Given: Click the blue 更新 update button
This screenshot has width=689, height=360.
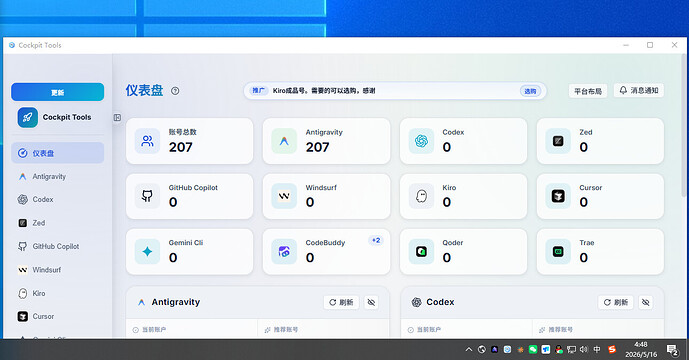Looking at the screenshot, I should click(58, 92).
